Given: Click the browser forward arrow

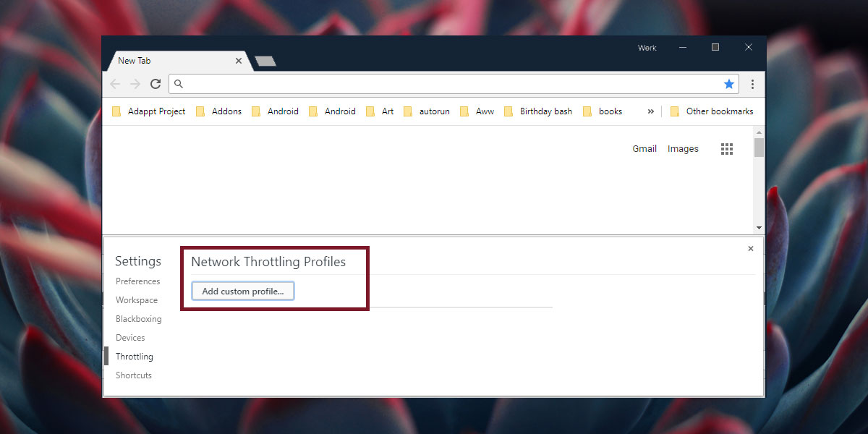Looking at the screenshot, I should point(135,84).
